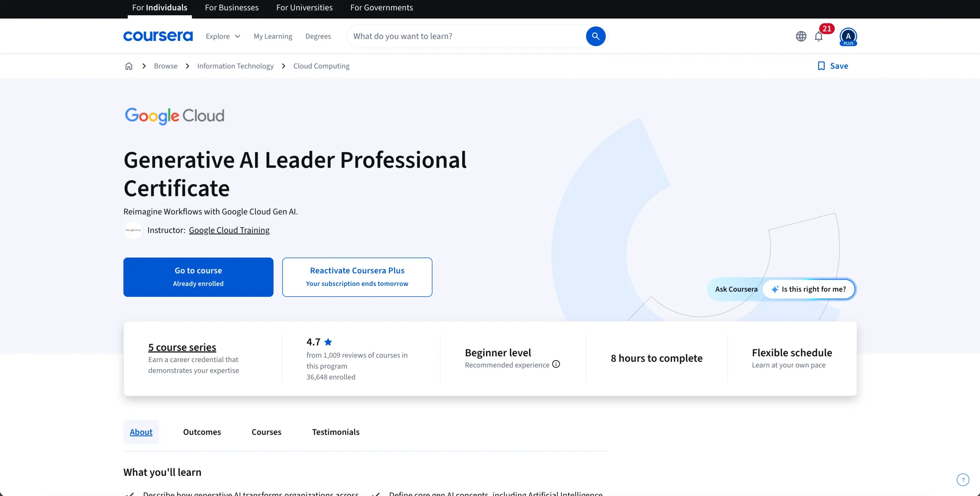Click the rating star icon
This screenshot has width=980, height=496.
[328, 342]
